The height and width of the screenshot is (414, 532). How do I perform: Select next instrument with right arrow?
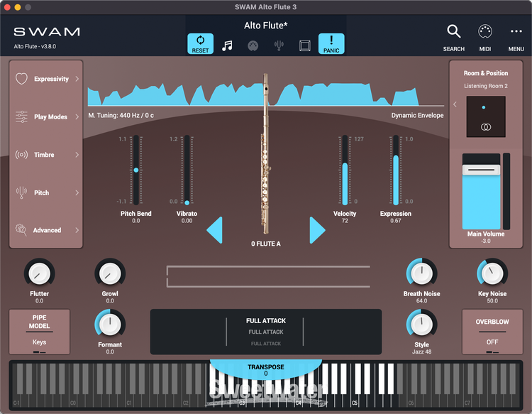tap(317, 230)
